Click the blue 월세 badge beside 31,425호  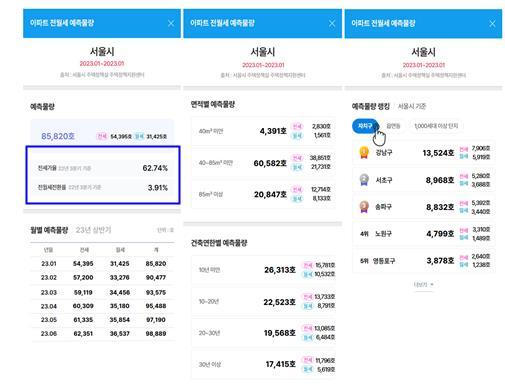coord(139,136)
